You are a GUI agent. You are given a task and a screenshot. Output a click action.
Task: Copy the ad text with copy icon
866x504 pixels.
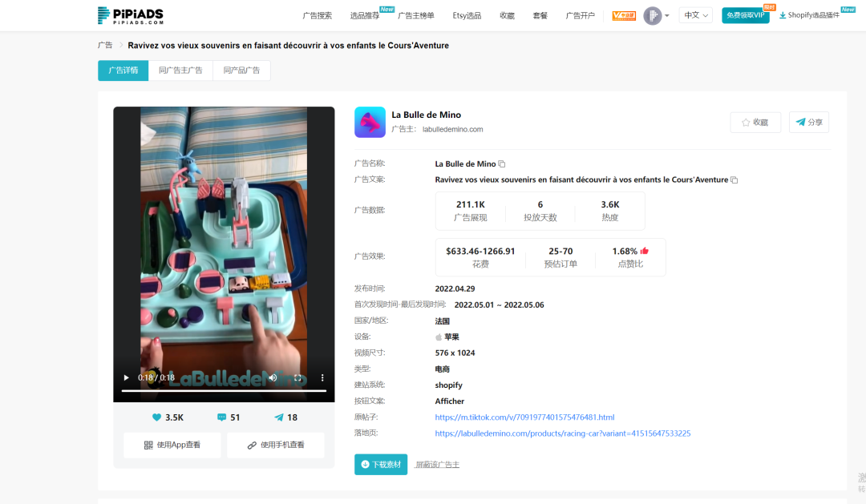(734, 180)
